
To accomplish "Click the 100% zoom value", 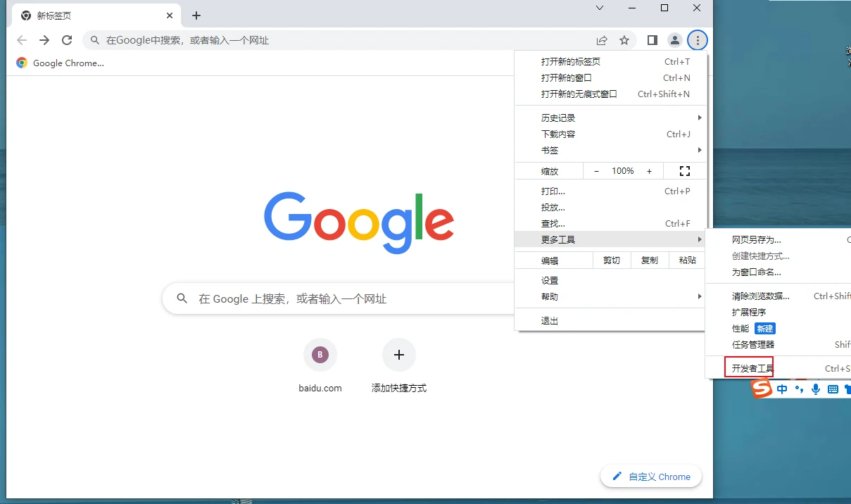I will (623, 171).
